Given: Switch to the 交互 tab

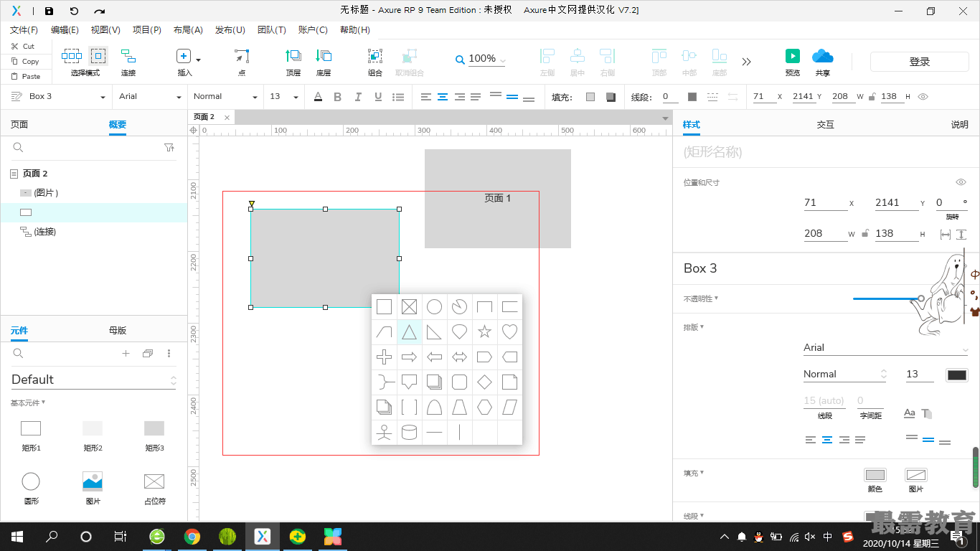Looking at the screenshot, I should [826, 124].
